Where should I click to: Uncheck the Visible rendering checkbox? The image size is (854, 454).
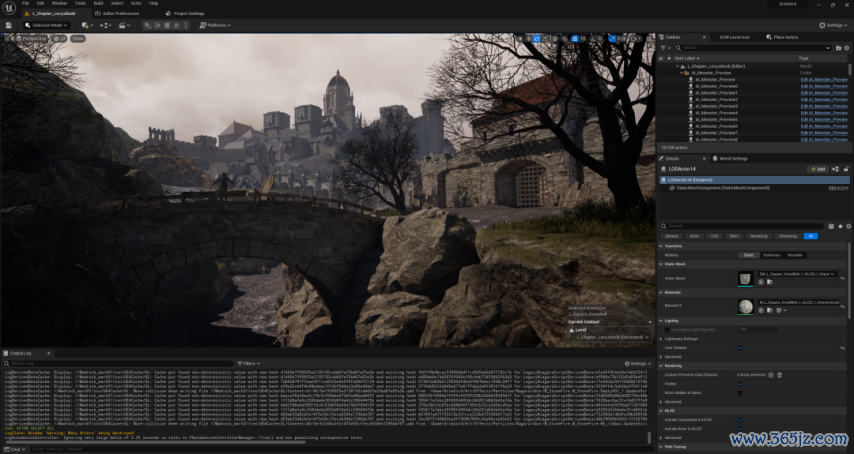point(740,383)
